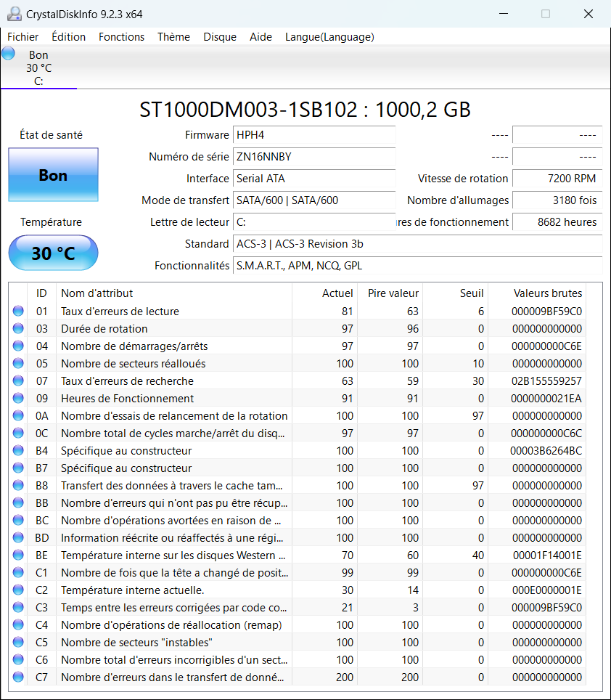Click the 30 °C temperature button
611x700 pixels.
[53, 253]
